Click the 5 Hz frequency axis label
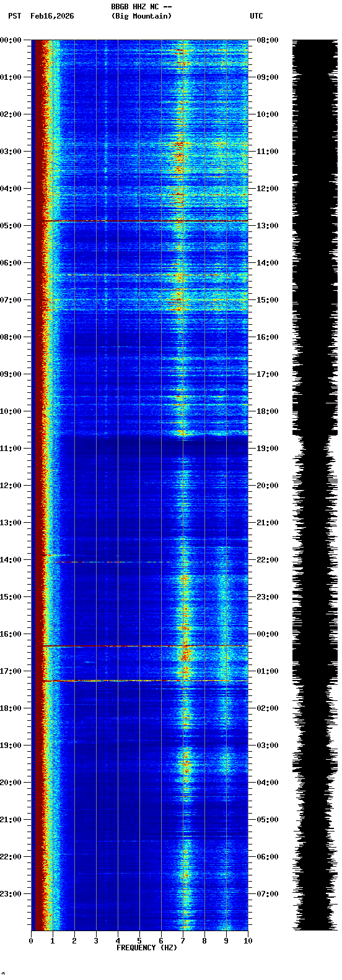Screen dimensions: 342x980 point(139,941)
